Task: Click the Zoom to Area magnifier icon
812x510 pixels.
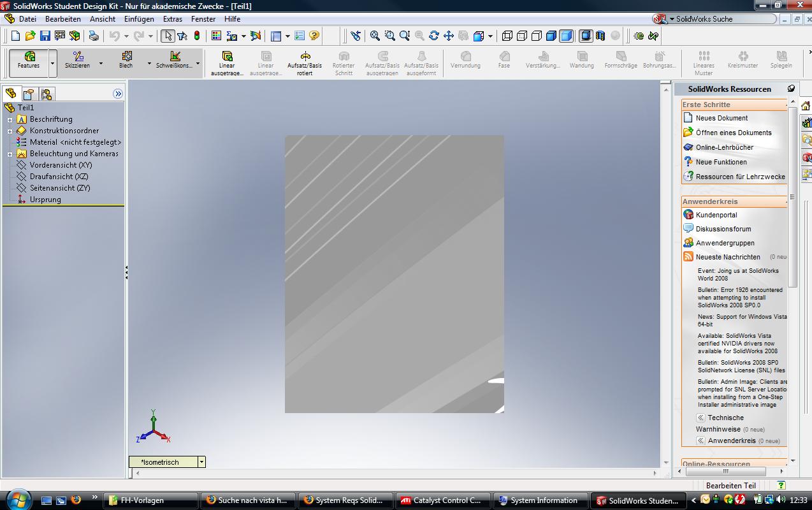Action: 390,36
